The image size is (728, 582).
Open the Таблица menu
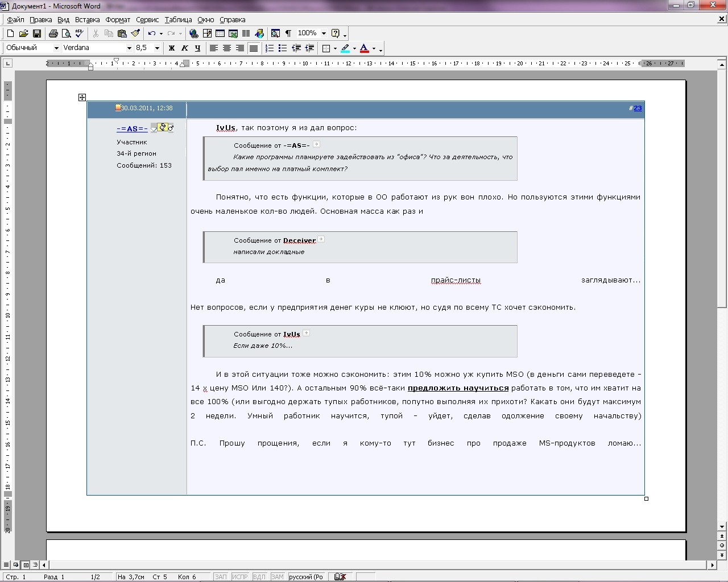tap(178, 20)
